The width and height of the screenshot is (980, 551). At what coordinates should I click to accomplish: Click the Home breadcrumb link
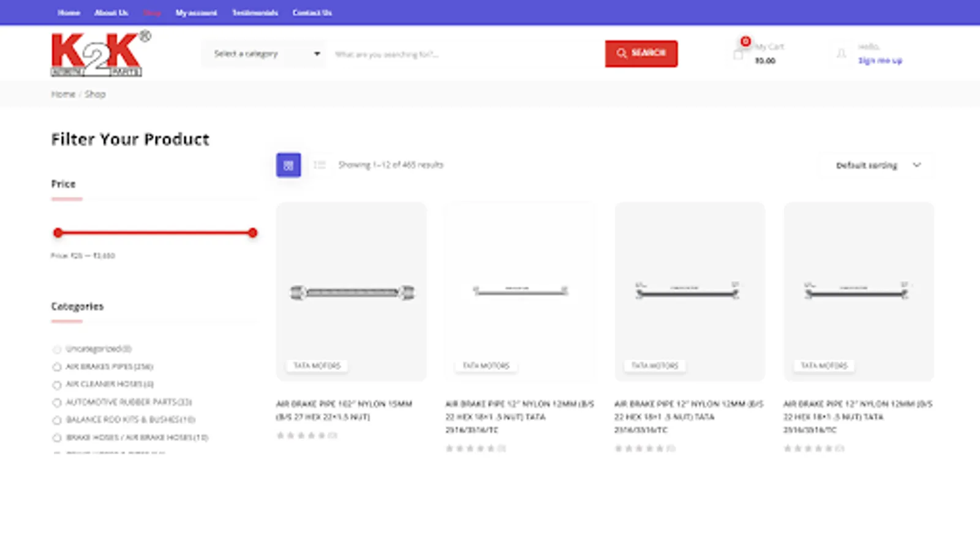tap(63, 94)
